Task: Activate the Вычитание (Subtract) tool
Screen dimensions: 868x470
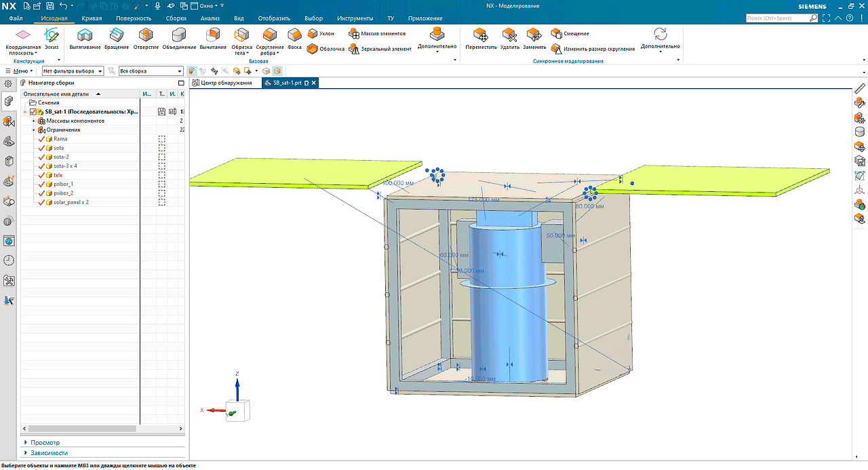Action: pos(213,39)
